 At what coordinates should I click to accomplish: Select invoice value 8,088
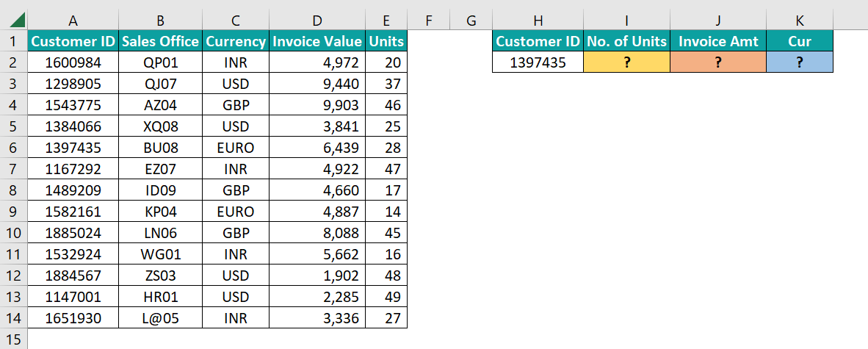317,233
